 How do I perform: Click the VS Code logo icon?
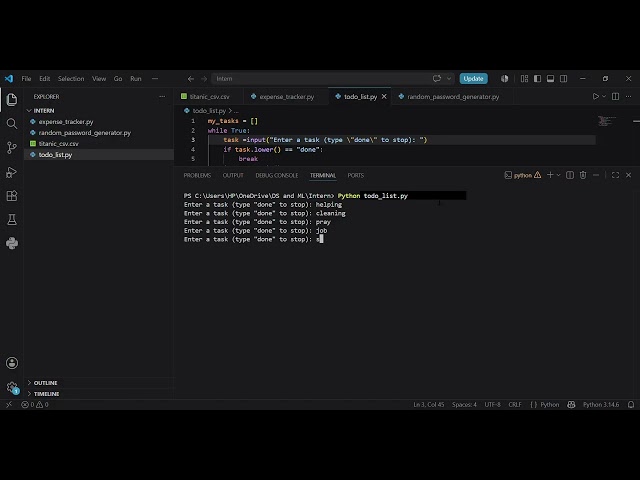[9, 78]
